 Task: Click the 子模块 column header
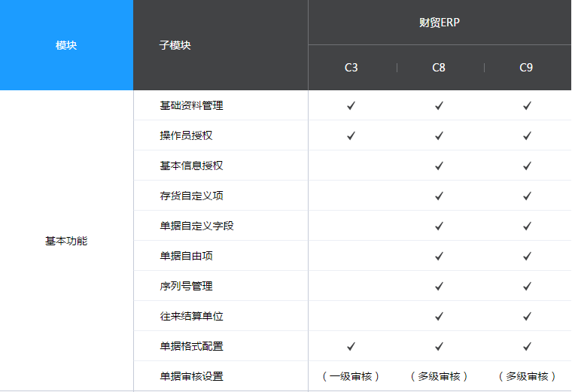click(x=175, y=45)
